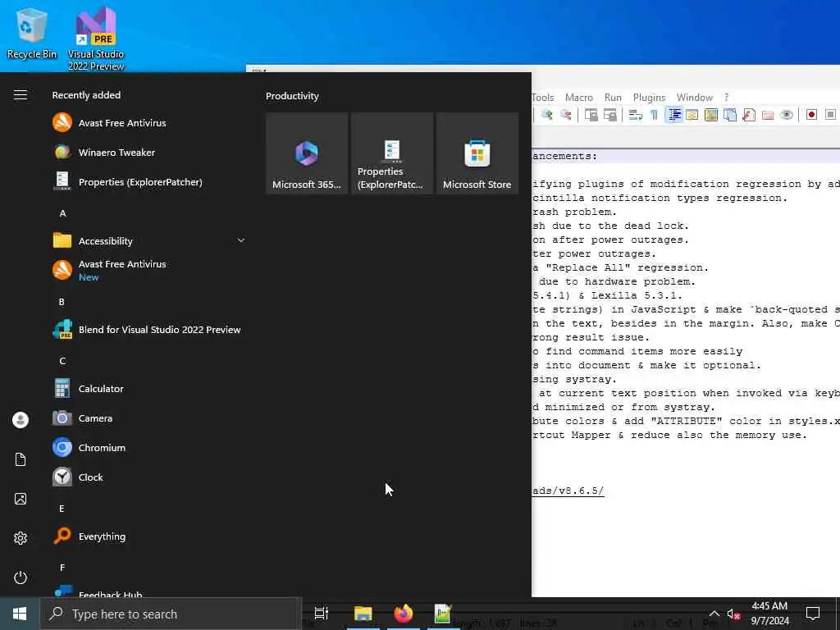This screenshot has height=630, width=840.
Task: Toggle Show All Characters pilcrow icon
Action: tap(654, 115)
